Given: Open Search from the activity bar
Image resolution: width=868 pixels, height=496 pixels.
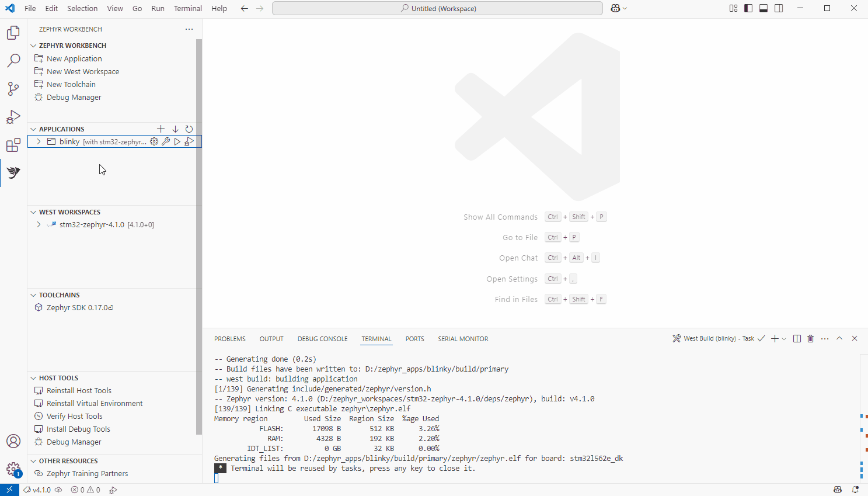Looking at the screenshot, I should click(x=13, y=61).
